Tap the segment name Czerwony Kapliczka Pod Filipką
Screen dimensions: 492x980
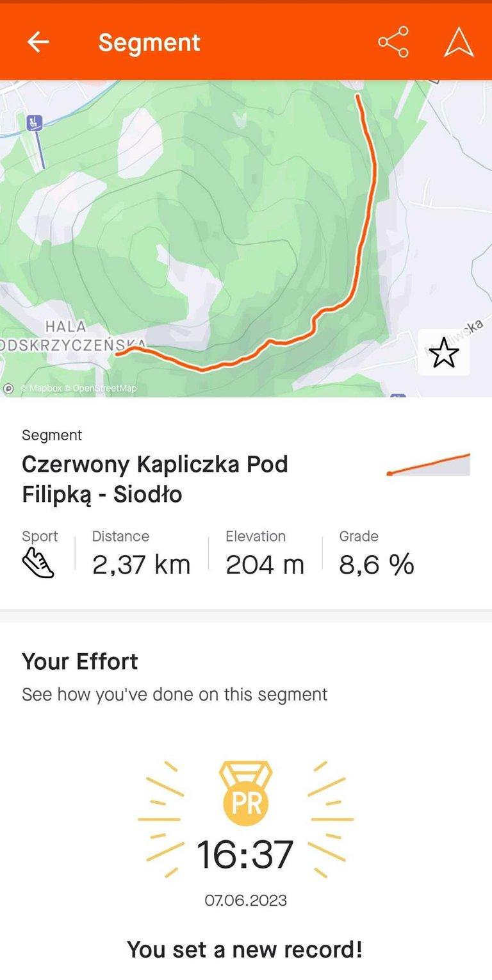(x=155, y=479)
